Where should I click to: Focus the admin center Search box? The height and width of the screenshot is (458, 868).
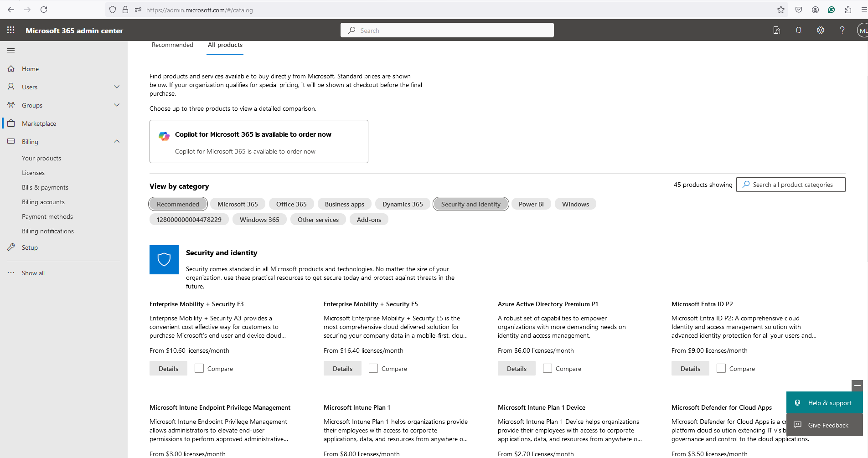(447, 30)
